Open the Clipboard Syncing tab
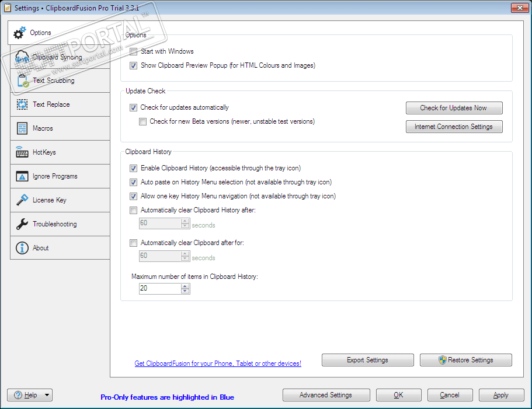Image resolution: width=532 pixels, height=409 pixels. [x=60, y=57]
